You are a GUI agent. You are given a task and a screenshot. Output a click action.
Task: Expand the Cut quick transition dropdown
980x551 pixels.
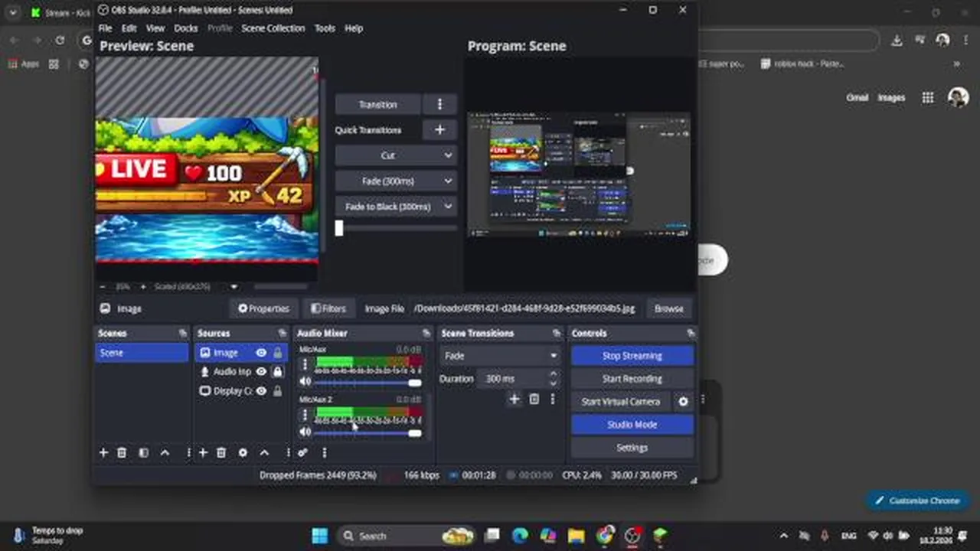click(x=395, y=155)
